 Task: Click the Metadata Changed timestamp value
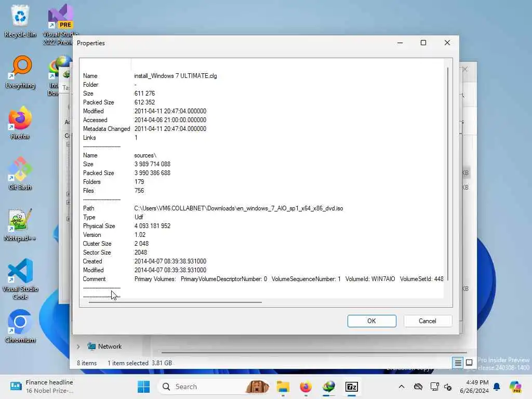[170, 129]
